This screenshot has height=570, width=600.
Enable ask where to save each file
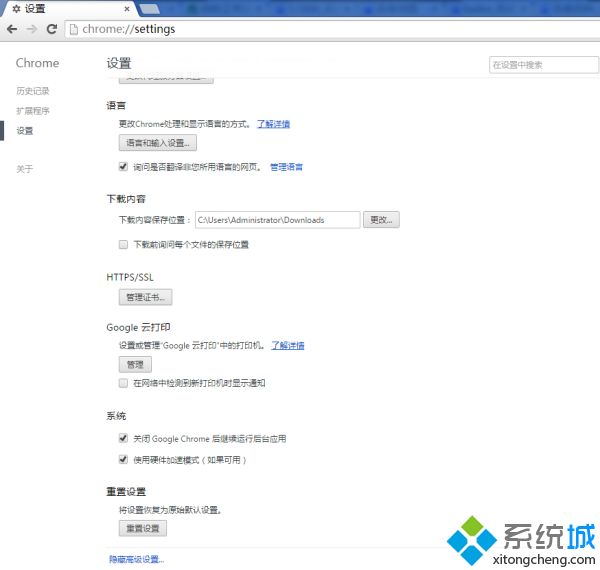pyautogui.click(x=123, y=244)
